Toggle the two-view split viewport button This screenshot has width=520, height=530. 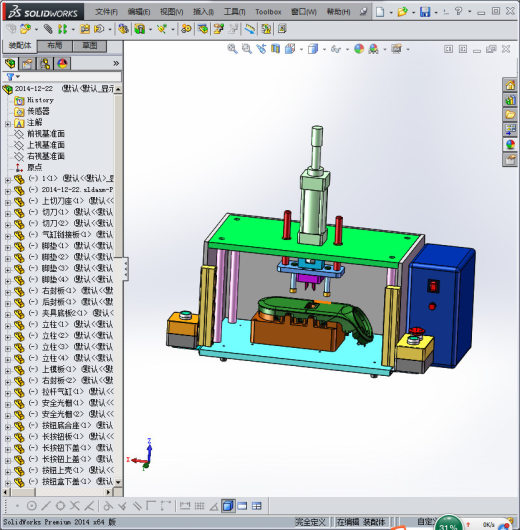(x=242, y=506)
